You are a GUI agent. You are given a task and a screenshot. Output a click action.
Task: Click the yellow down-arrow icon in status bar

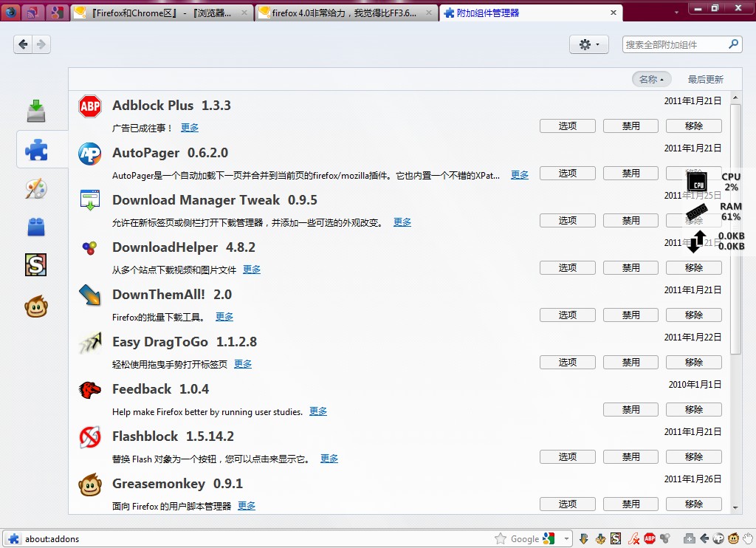click(584, 538)
